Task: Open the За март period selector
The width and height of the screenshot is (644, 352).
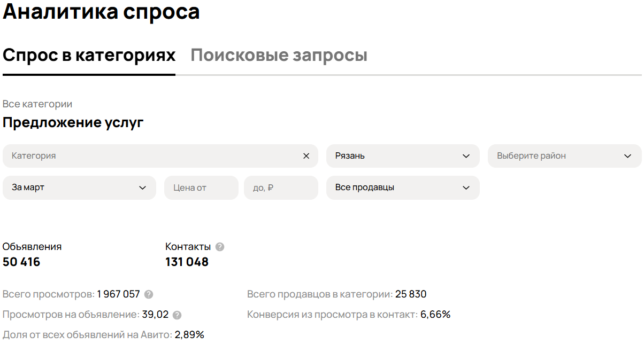Action: click(79, 188)
